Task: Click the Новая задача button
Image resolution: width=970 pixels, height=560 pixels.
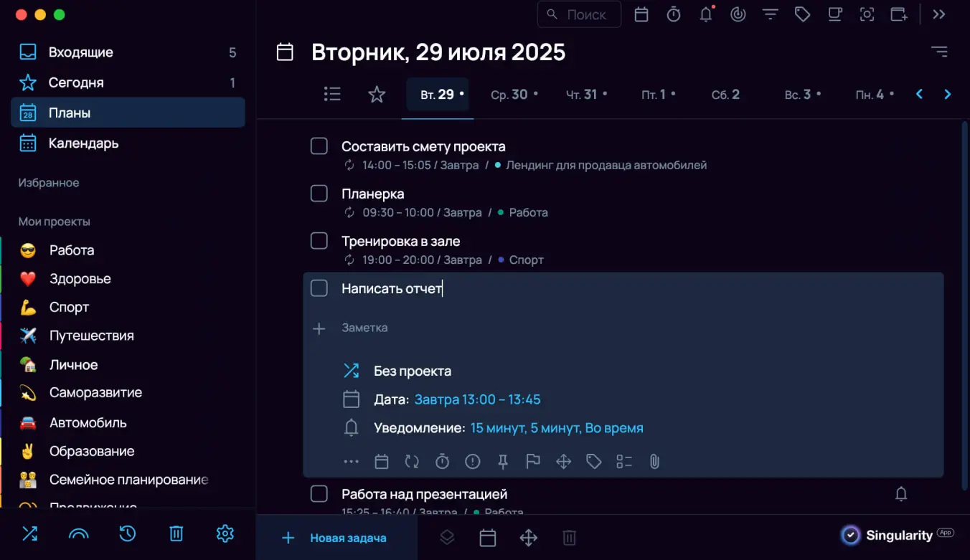Action: [336, 538]
